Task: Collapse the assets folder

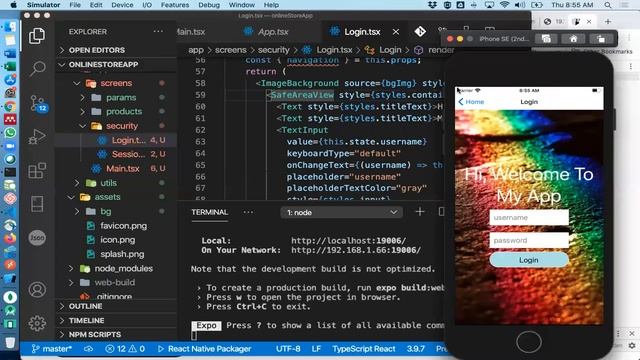Action: point(107,197)
